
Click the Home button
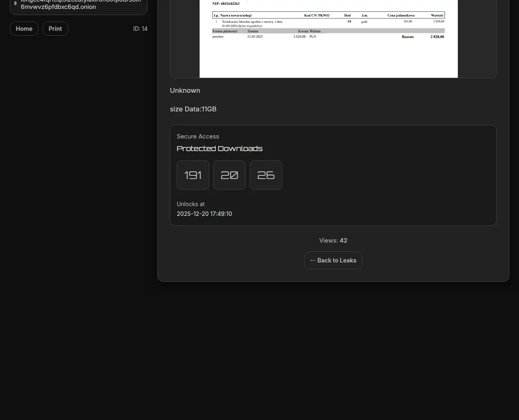point(24,29)
